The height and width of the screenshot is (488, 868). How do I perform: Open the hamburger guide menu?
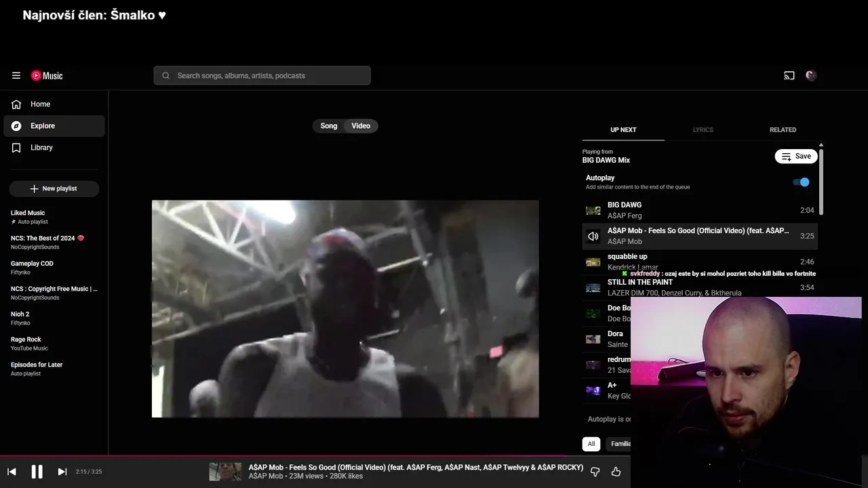[x=16, y=76]
